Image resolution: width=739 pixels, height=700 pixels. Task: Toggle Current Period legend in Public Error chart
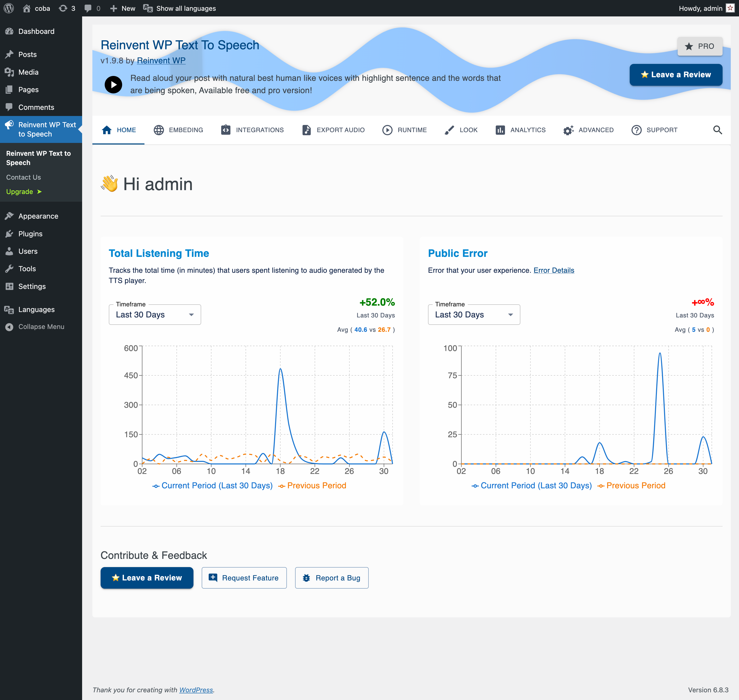coord(532,485)
